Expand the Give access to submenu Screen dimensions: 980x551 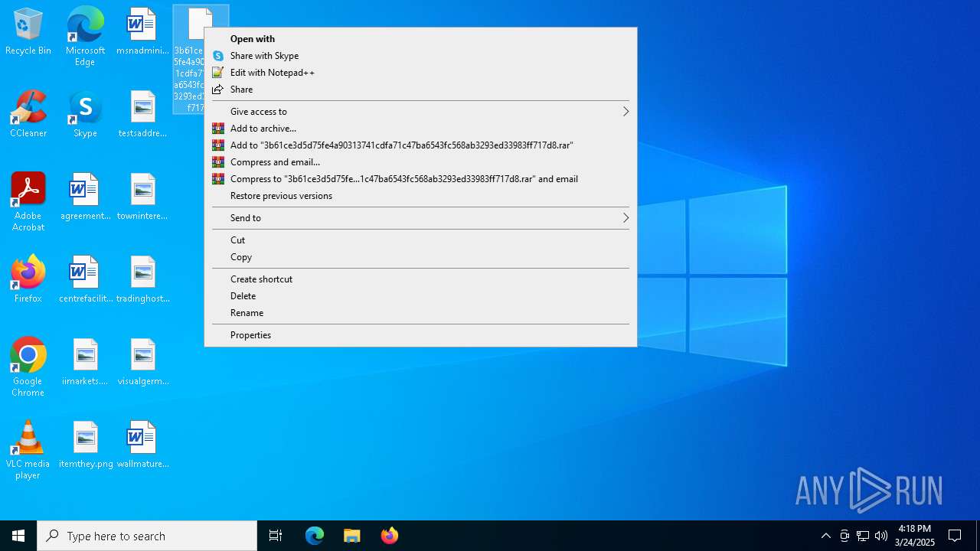[x=420, y=112]
